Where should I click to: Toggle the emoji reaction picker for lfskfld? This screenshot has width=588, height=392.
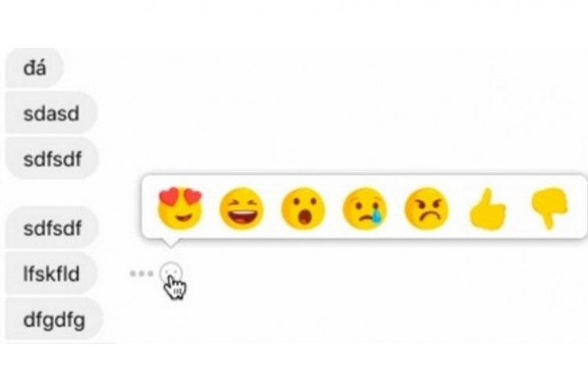tap(171, 274)
